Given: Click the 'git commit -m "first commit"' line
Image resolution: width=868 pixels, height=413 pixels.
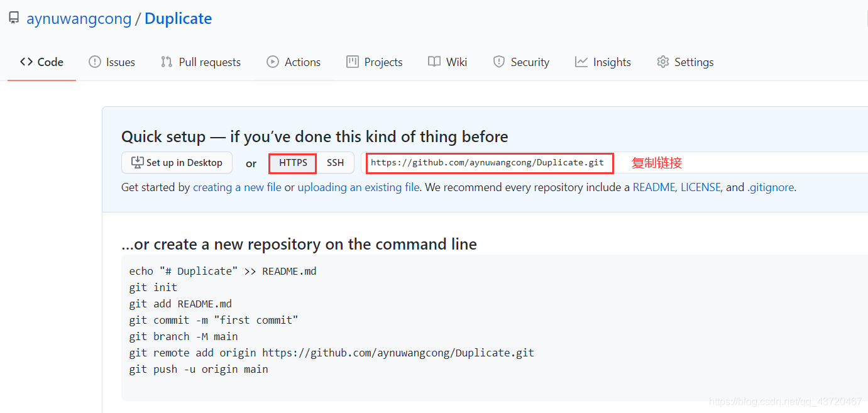Looking at the screenshot, I should (x=214, y=320).
